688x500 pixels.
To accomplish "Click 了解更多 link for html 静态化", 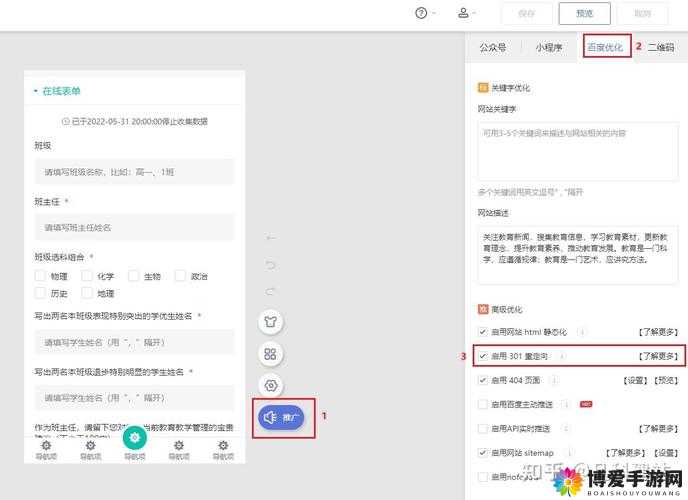I will [658, 332].
